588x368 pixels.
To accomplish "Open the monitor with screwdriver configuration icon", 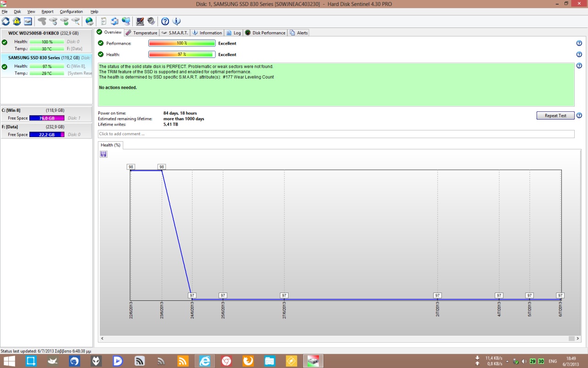I will pos(140,21).
